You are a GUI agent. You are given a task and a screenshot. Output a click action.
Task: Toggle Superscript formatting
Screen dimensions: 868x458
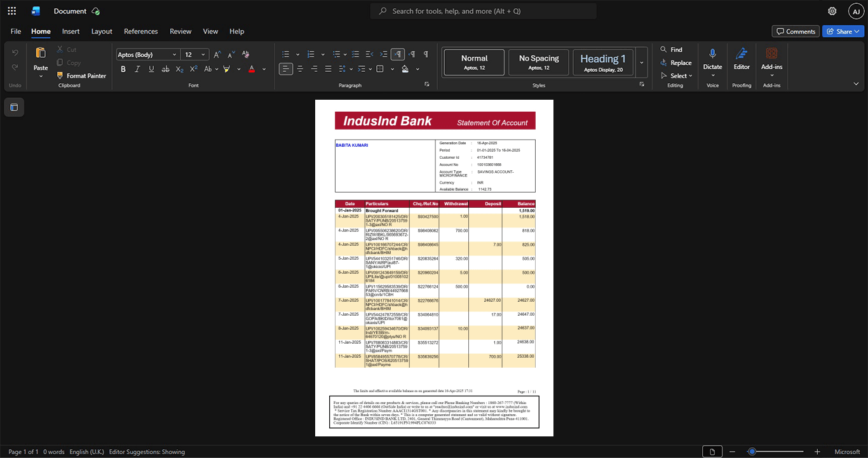(193, 69)
